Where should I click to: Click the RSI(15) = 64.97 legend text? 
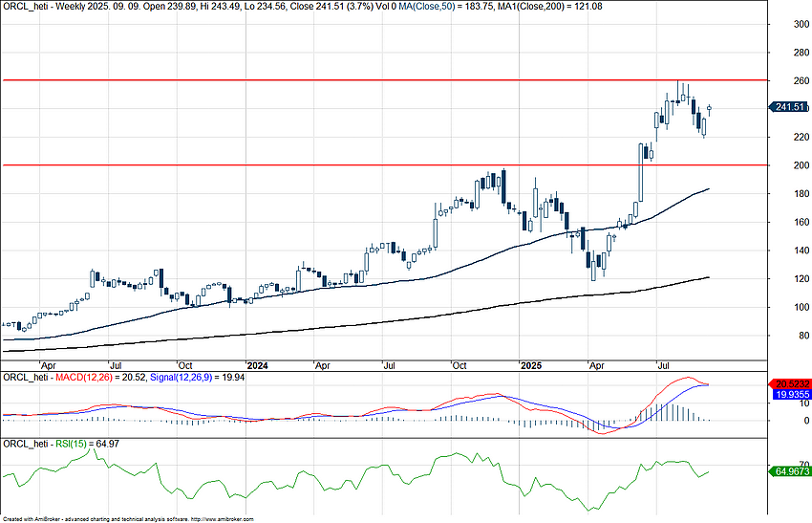(88, 445)
